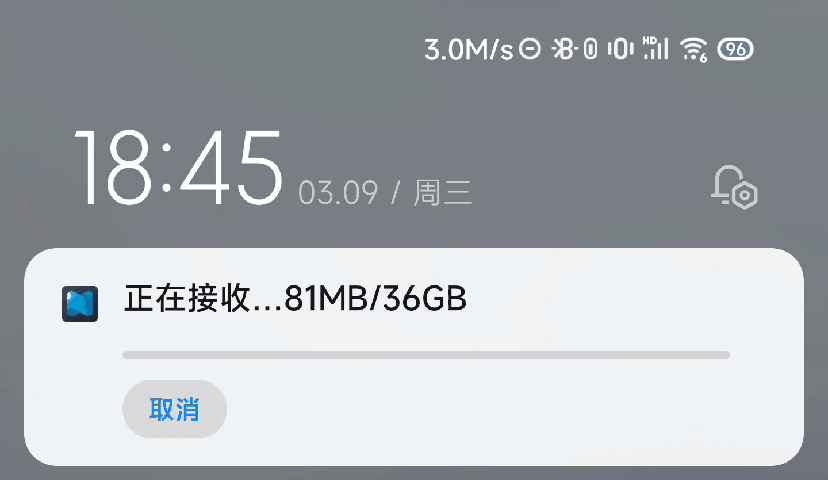Tap the Wi-Fi 6 status icon
Image resolution: width=828 pixels, height=480 pixels.
(694, 50)
